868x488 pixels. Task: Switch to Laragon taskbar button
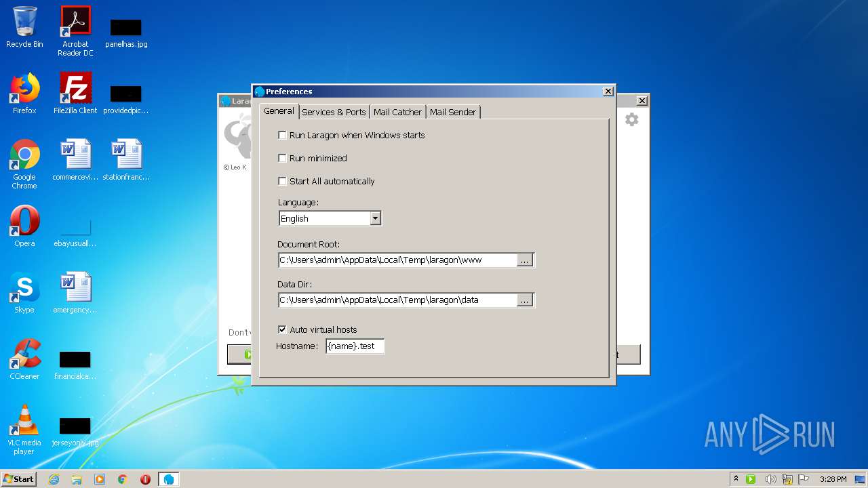(x=169, y=479)
